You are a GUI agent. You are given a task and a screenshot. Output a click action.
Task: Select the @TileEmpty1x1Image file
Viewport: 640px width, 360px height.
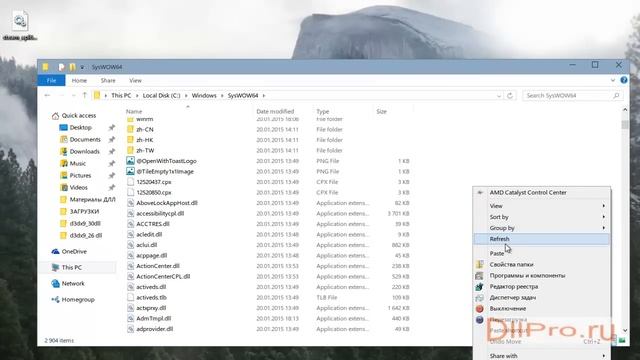tap(165, 171)
